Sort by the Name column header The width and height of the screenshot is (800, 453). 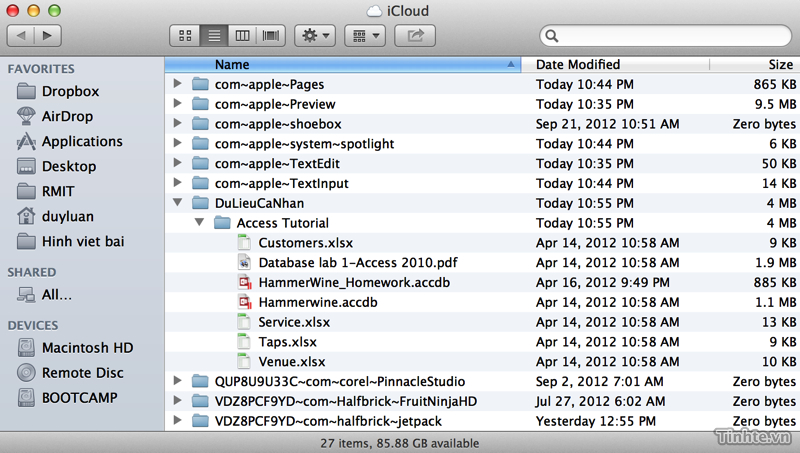point(342,65)
